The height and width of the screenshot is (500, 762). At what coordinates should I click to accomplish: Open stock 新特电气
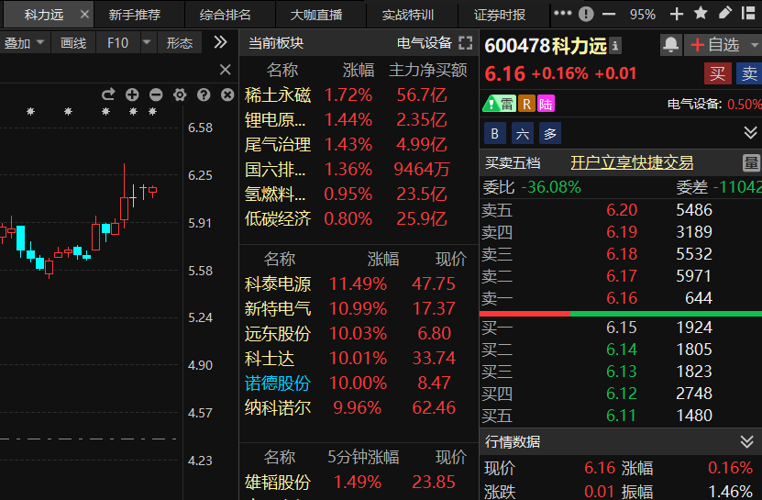point(278,309)
